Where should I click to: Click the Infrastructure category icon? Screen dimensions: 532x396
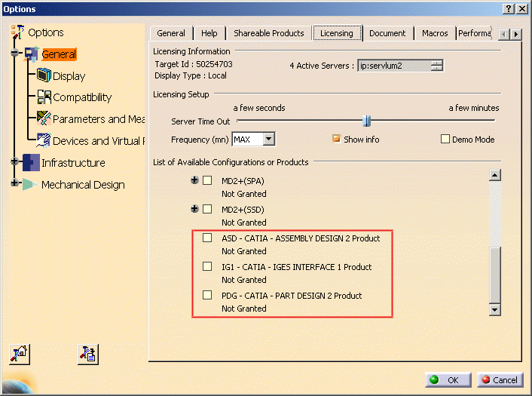[31, 162]
